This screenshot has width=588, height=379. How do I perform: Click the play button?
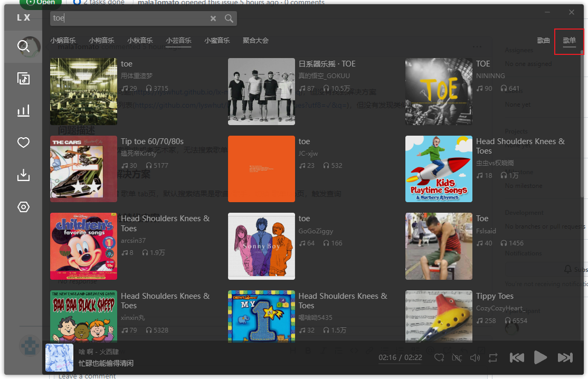tap(540, 357)
